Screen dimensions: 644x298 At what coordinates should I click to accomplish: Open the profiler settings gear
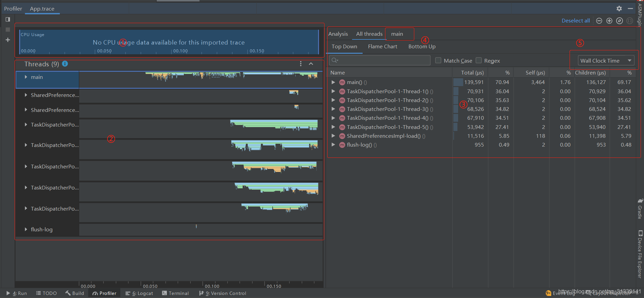[619, 9]
